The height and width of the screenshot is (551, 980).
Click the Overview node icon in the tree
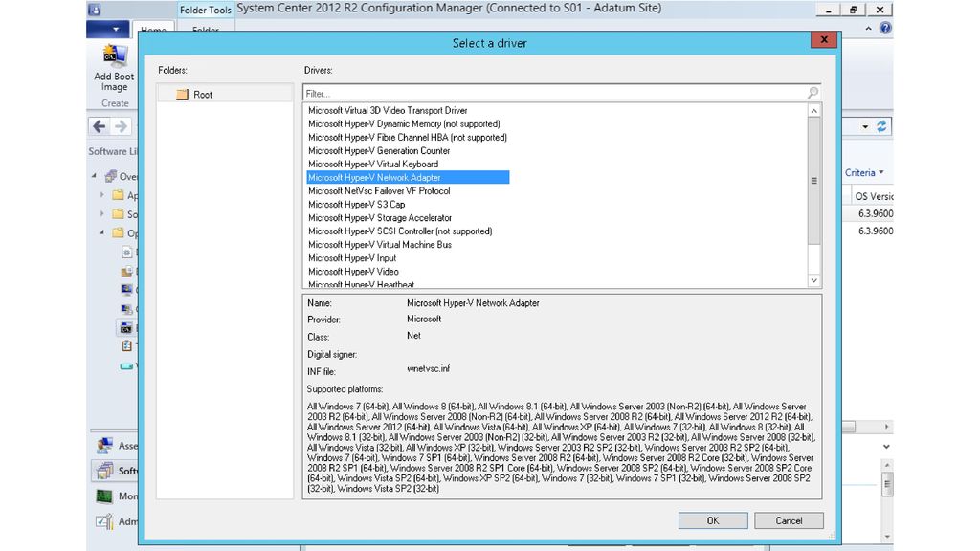pyautogui.click(x=111, y=176)
